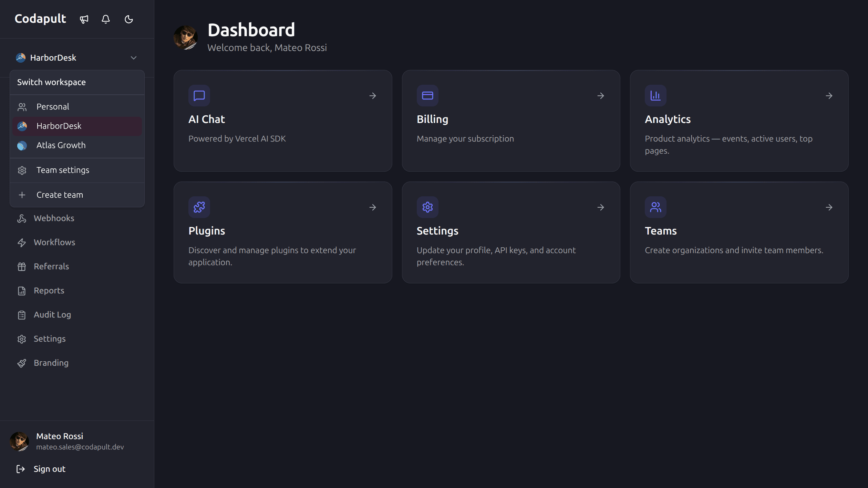
Task: Choose Create team option
Action: pyautogui.click(x=77, y=195)
